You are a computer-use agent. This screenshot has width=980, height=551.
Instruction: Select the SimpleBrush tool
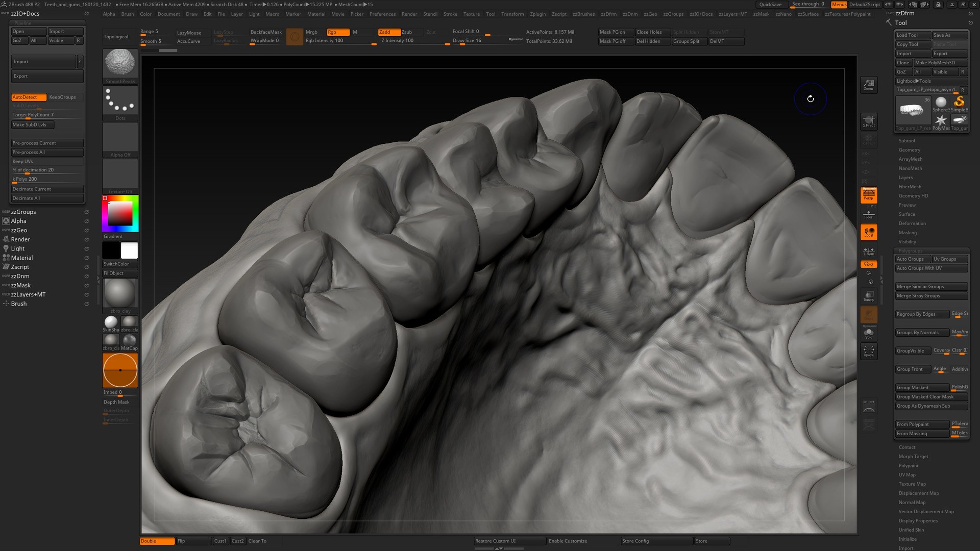(x=959, y=104)
